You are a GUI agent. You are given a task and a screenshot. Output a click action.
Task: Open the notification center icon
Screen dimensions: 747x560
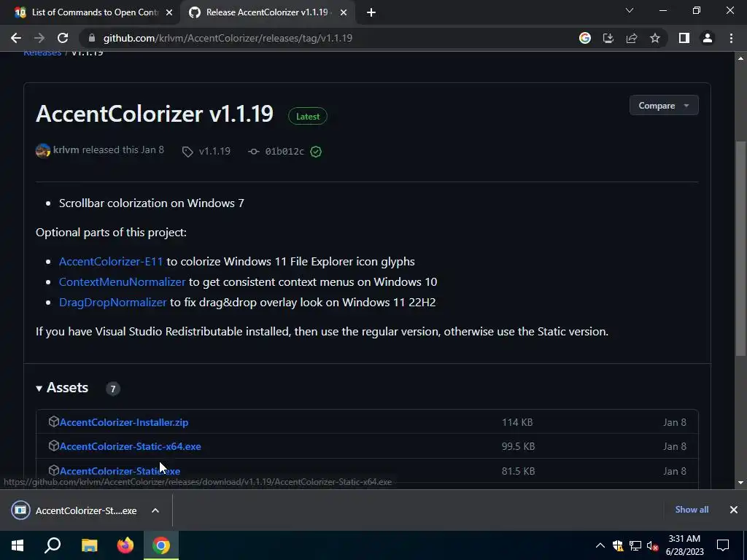click(723, 545)
